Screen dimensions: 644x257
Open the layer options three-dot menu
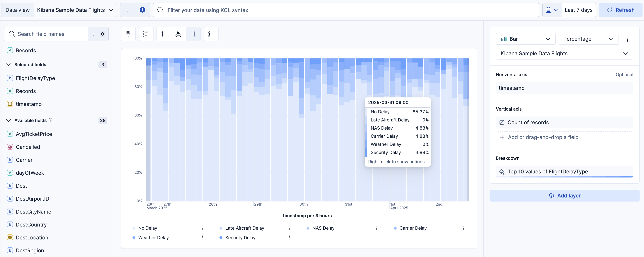click(x=627, y=39)
